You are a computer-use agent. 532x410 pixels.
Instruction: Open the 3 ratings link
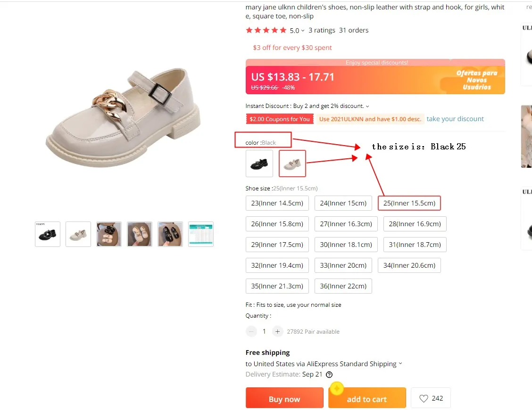pyautogui.click(x=322, y=30)
